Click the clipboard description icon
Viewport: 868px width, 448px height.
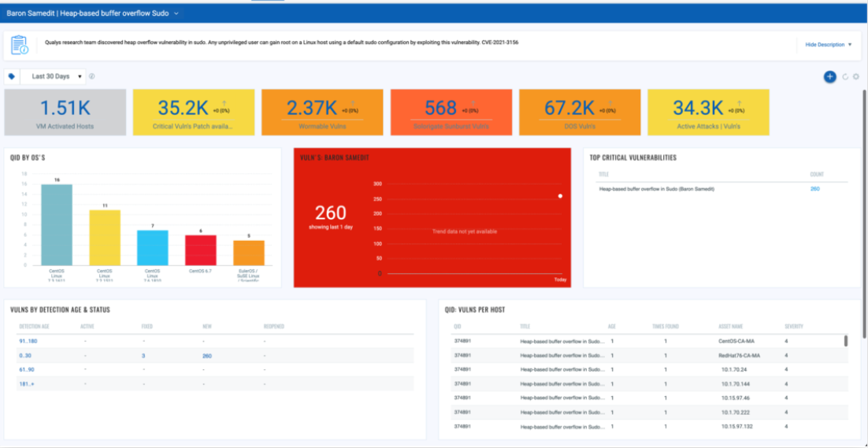[20, 45]
